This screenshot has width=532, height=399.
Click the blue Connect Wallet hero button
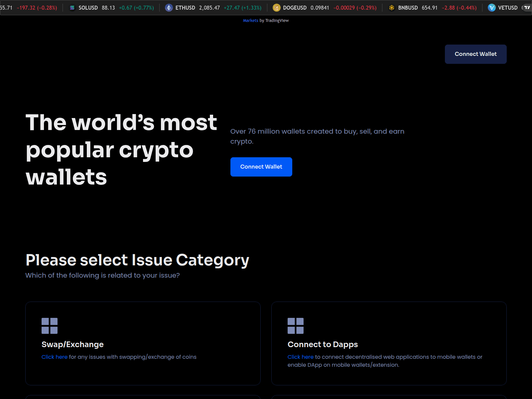(261, 167)
